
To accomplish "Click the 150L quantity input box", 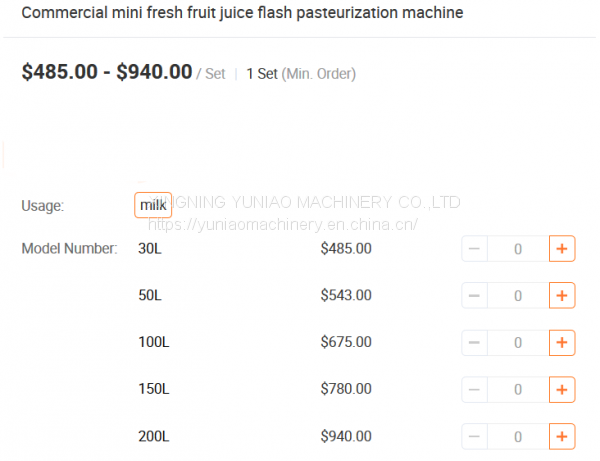I will point(518,390).
